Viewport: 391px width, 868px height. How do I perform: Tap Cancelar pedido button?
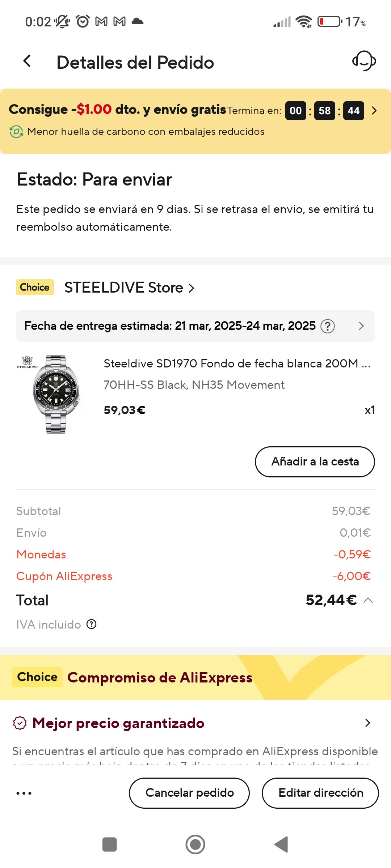pos(189,793)
